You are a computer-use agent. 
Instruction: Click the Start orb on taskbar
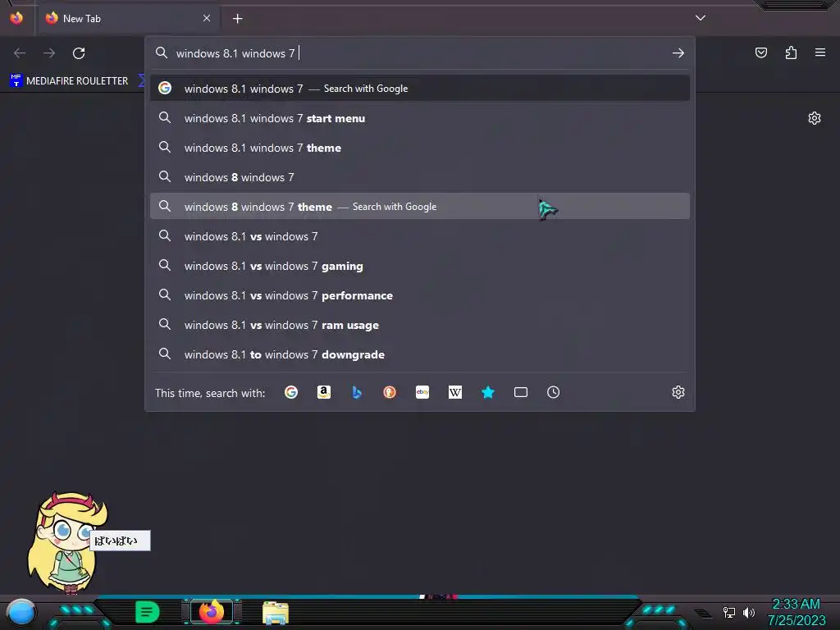click(21, 612)
